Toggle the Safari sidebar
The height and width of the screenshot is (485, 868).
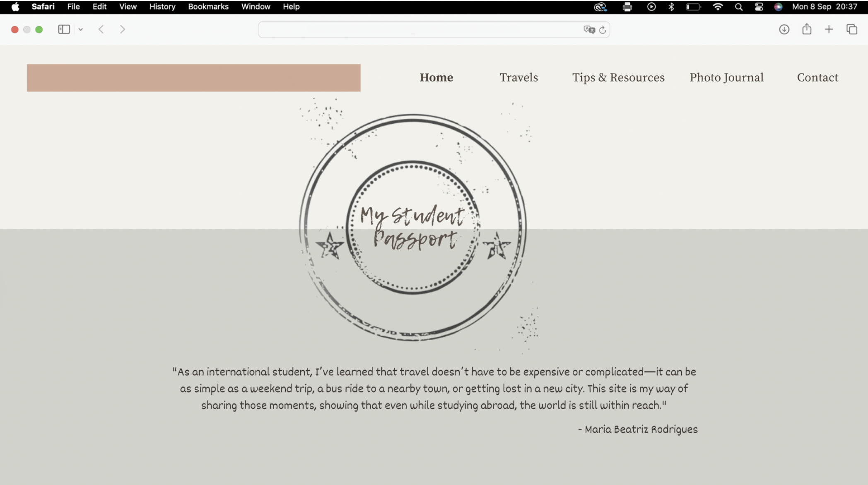pos(64,29)
